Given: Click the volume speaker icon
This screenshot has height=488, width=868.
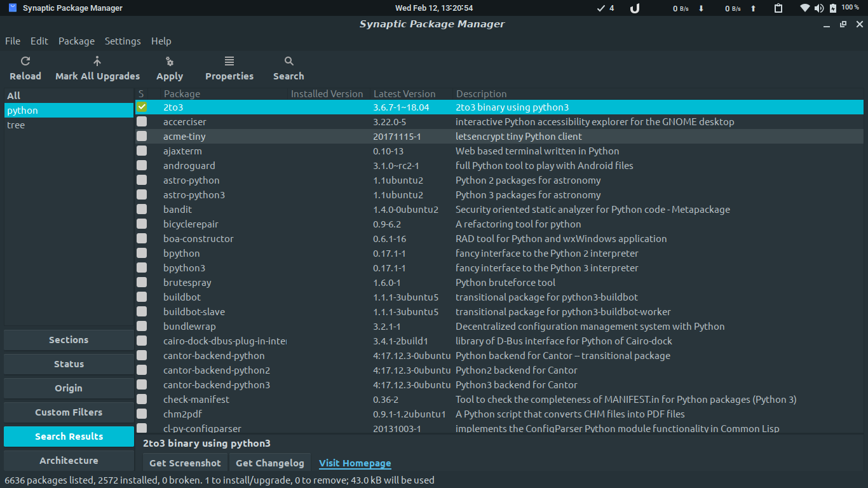Looking at the screenshot, I should click(x=818, y=8).
